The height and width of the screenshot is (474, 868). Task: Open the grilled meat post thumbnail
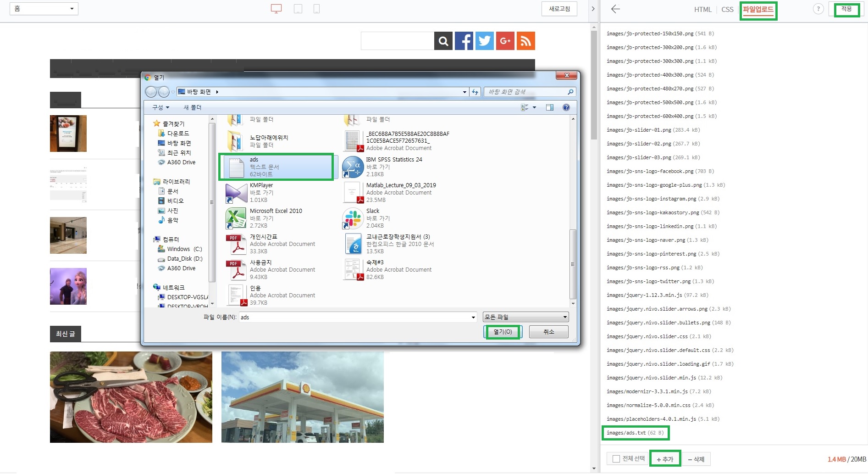click(131, 397)
